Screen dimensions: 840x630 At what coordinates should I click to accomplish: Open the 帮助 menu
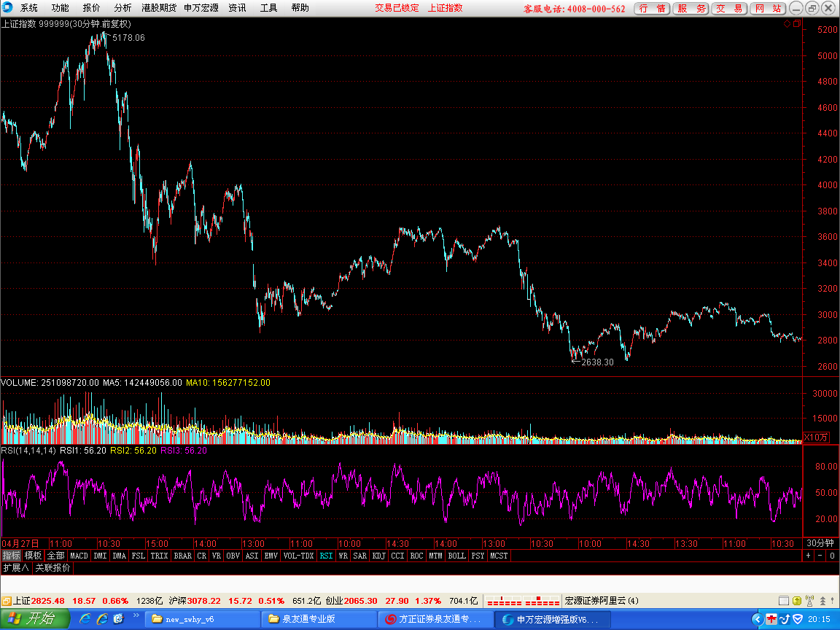click(300, 8)
